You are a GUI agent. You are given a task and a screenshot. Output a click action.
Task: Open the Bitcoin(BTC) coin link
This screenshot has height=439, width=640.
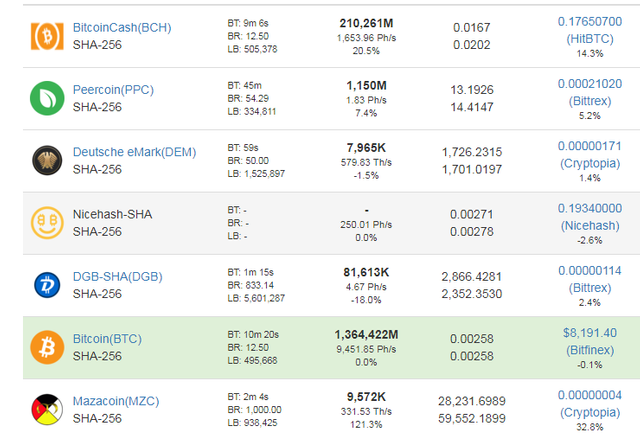click(x=107, y=339)
